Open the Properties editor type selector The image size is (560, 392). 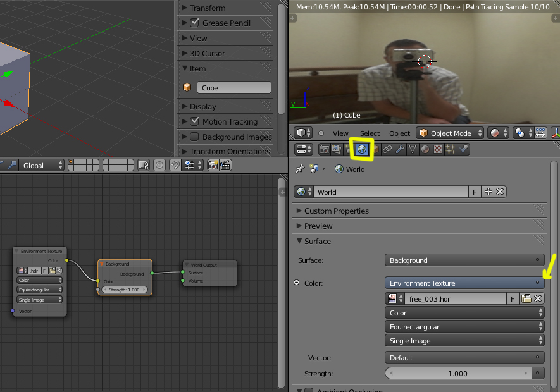click(304, 149)
